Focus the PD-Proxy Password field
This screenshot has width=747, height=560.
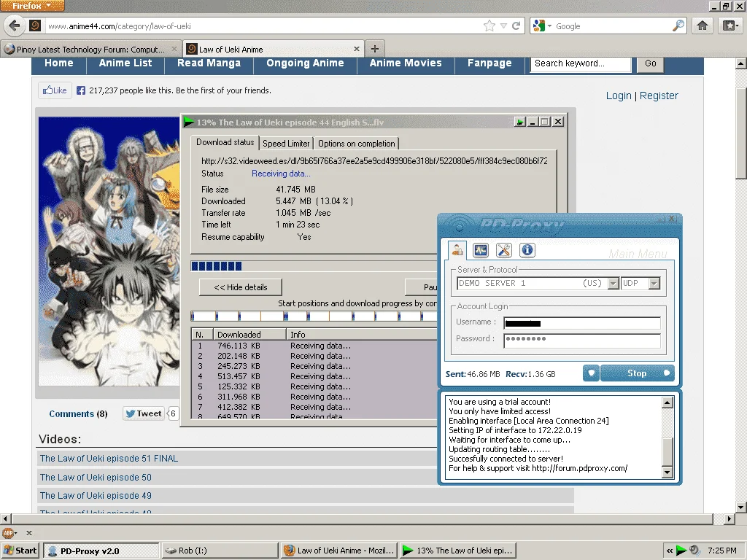[x=581, y=340]
